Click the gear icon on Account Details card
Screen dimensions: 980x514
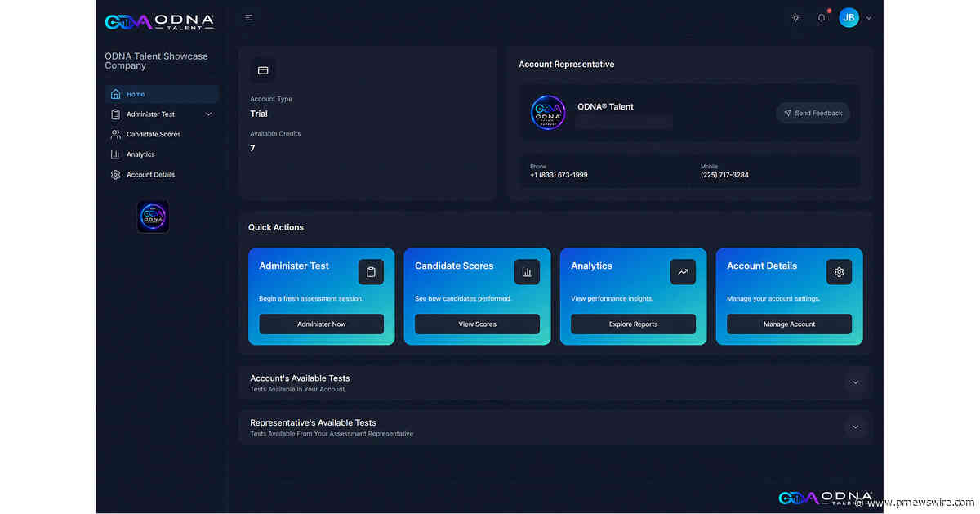click(x=839, y=272)
